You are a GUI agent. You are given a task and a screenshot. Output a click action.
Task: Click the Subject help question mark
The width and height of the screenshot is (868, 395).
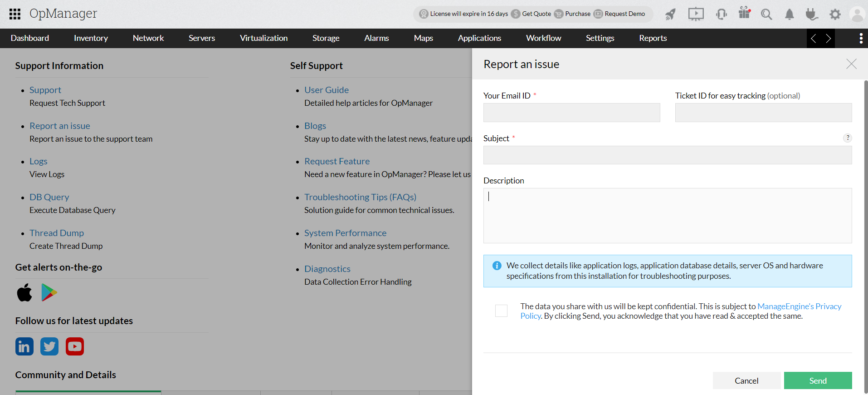[847, 138]
